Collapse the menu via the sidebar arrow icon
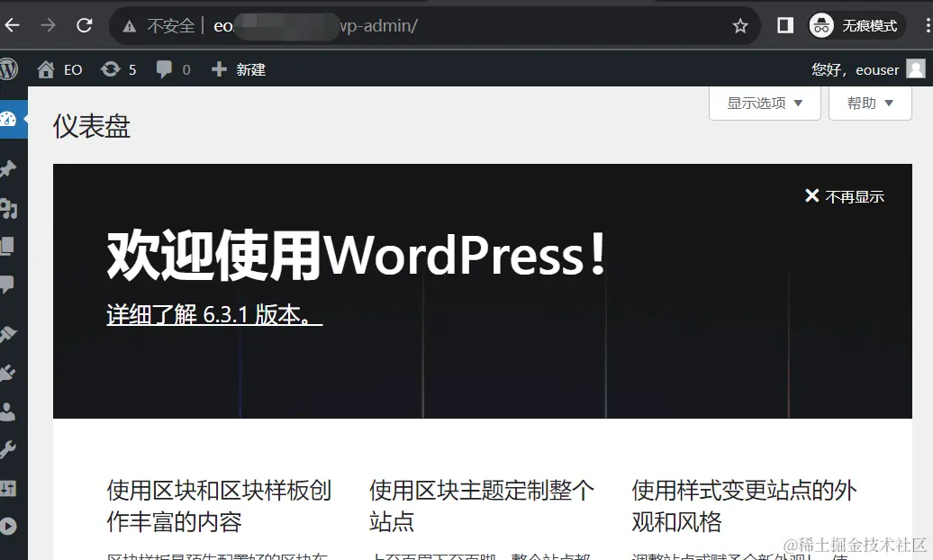Screen dimensions: 933x560 tap(8, 526)
